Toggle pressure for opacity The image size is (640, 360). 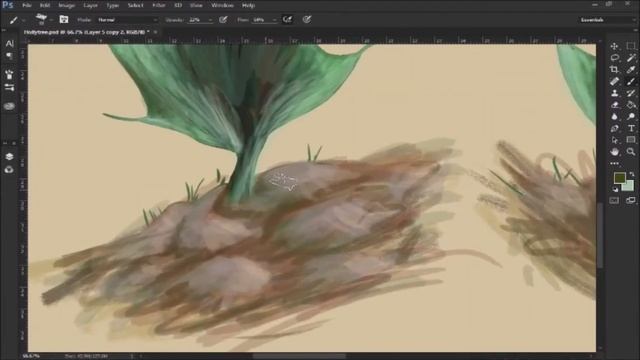223,19
